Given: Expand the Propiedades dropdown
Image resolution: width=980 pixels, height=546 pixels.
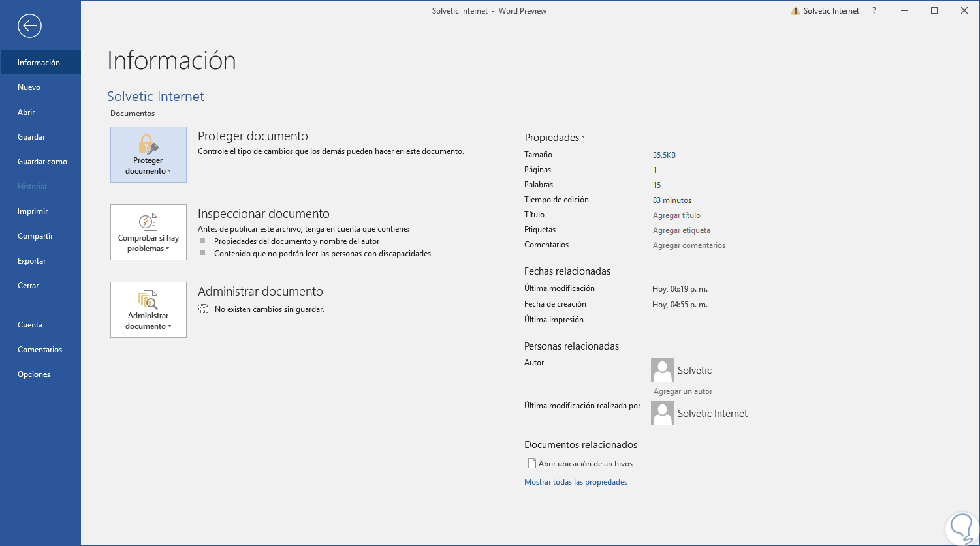Looking at the screenshot, I should point(555,138).
